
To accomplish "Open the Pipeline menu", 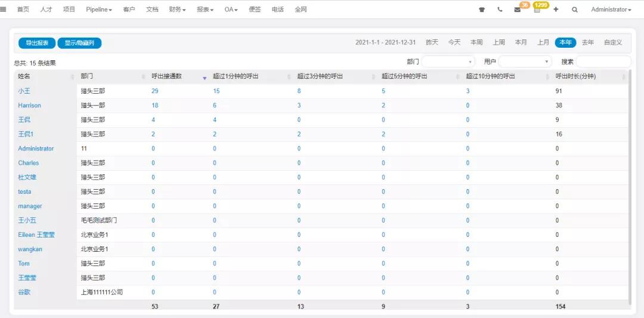I will click(99, 10).
